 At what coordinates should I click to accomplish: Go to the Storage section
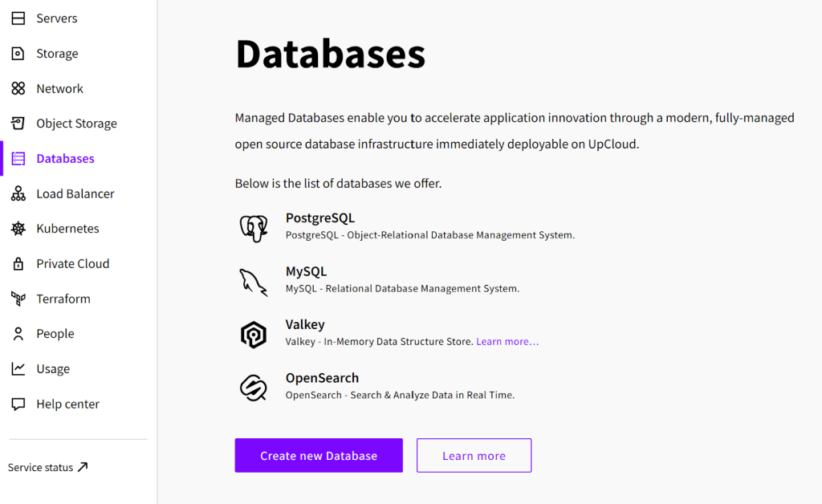click(57, 54)
